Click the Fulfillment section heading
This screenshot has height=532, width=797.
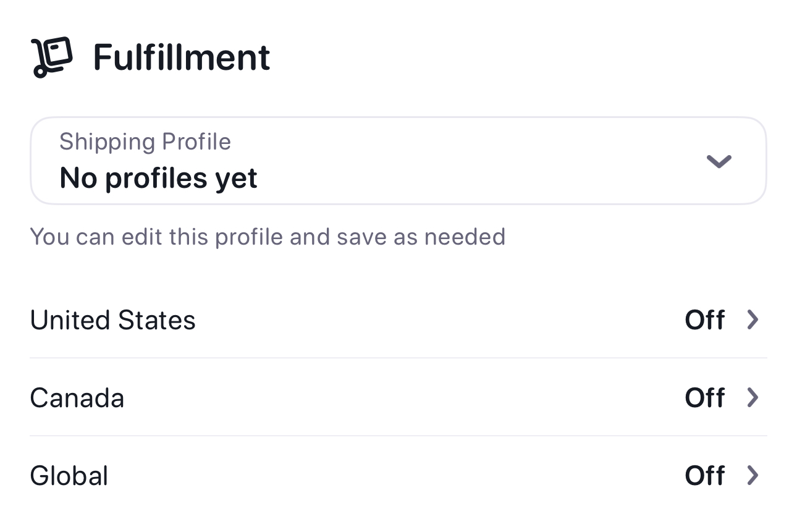point(182,57)
